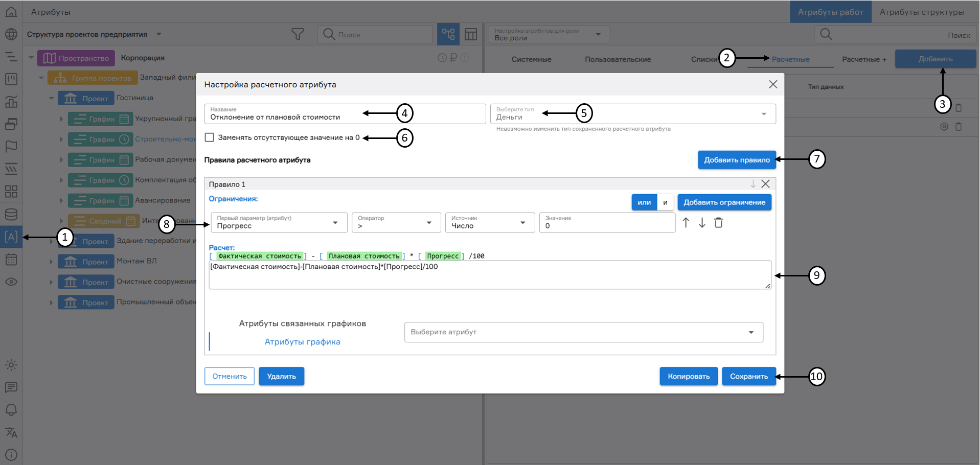Click 'Копировать' to duplicate the attribute

[688, 376]
